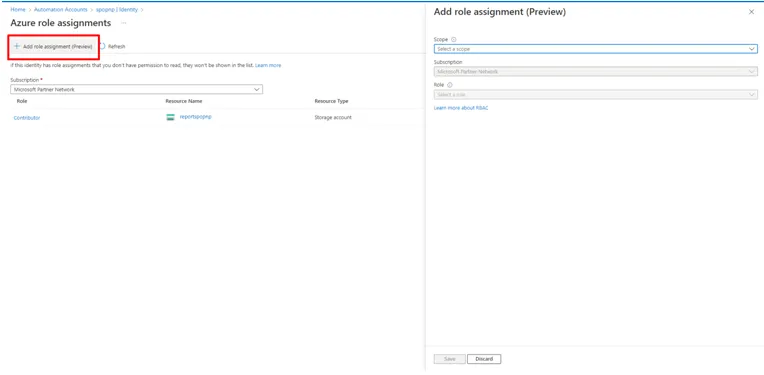Viewport: 764px width, 375px height.
Task: Sort by the Role column header
Action: [22, 101]
